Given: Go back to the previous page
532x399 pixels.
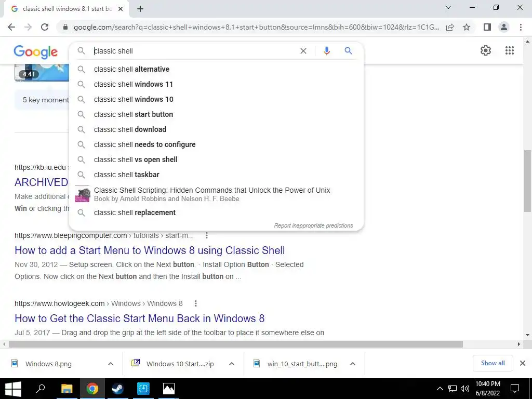Looking at the screenshot, I should click(x=11, y=27).
